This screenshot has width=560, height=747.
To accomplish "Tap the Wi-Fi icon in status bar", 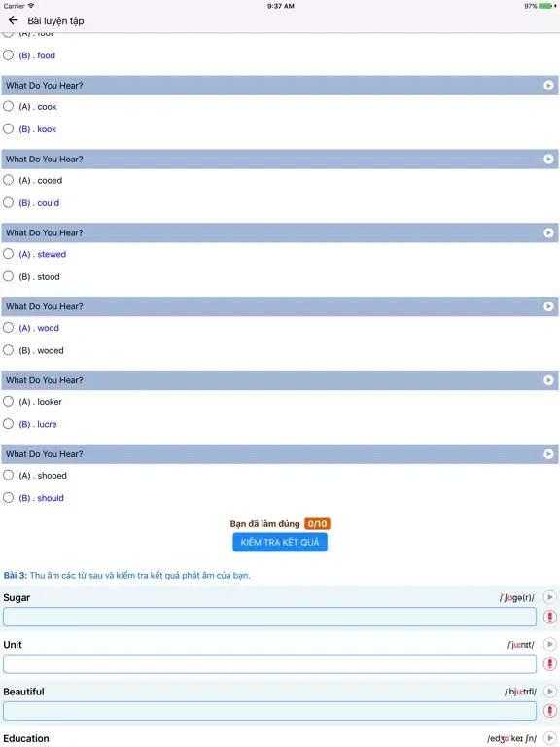I will point(31,6).
